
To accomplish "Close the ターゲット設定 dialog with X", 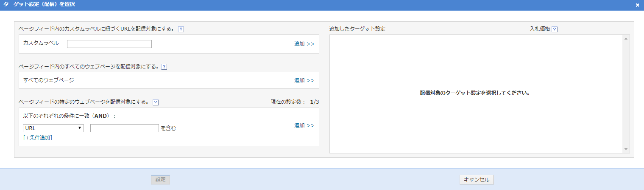I will 638,5.
